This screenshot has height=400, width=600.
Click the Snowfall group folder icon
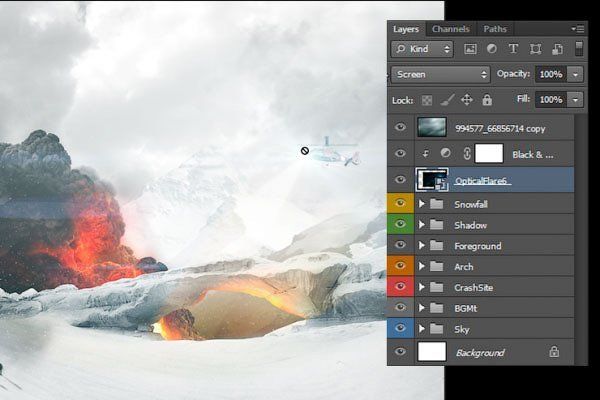437,204
